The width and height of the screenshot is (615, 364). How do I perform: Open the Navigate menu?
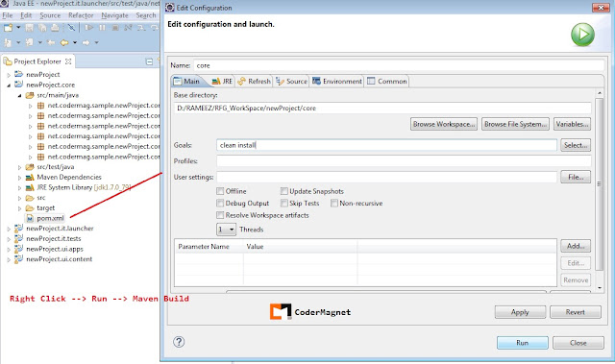(x=114, y=15)
